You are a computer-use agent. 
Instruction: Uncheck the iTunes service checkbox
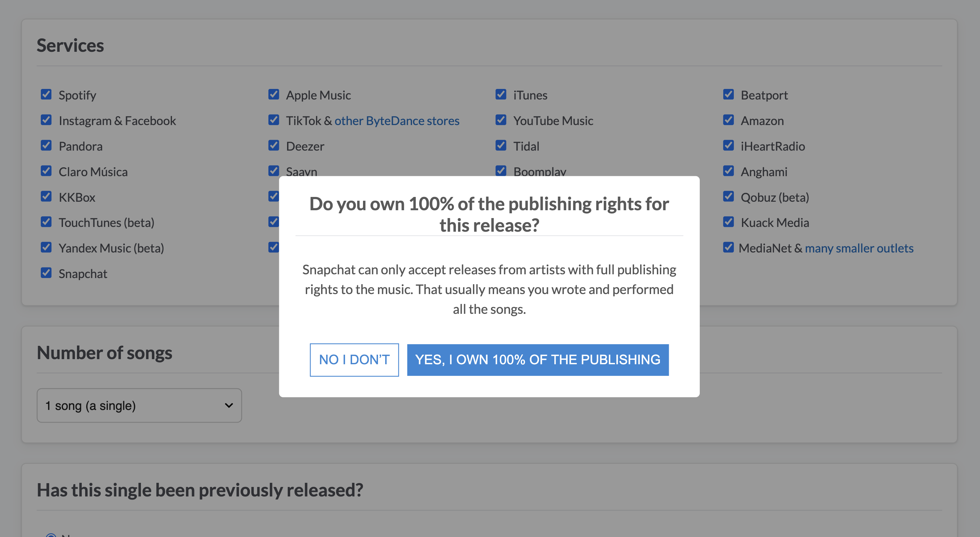tap(501, 94)
